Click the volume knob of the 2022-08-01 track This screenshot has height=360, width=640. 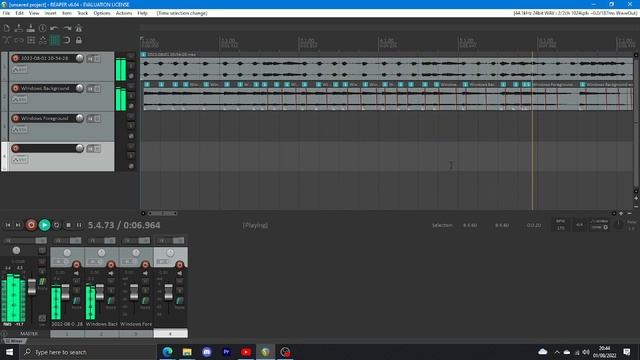pyautogui.click(x=80, y=58)
